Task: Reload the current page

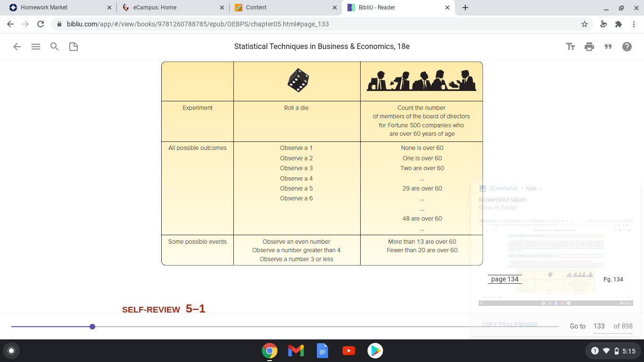Action: (x=41, y=24)
